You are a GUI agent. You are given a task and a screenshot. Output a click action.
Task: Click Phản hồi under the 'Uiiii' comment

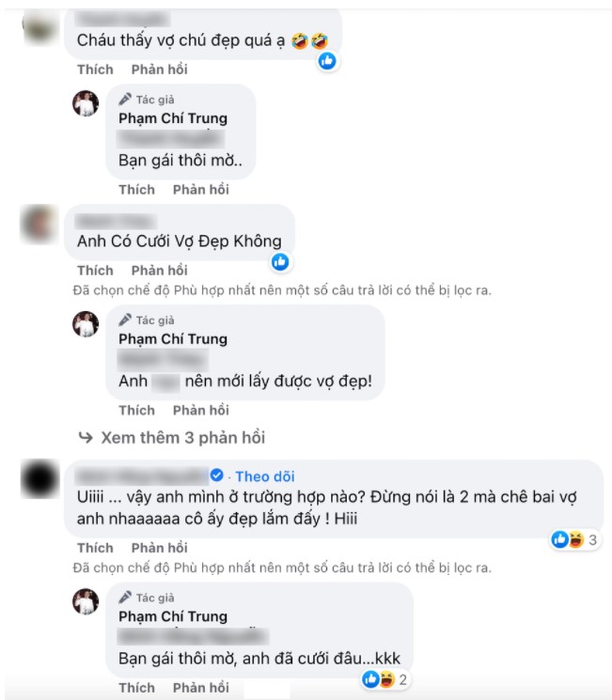160,548
